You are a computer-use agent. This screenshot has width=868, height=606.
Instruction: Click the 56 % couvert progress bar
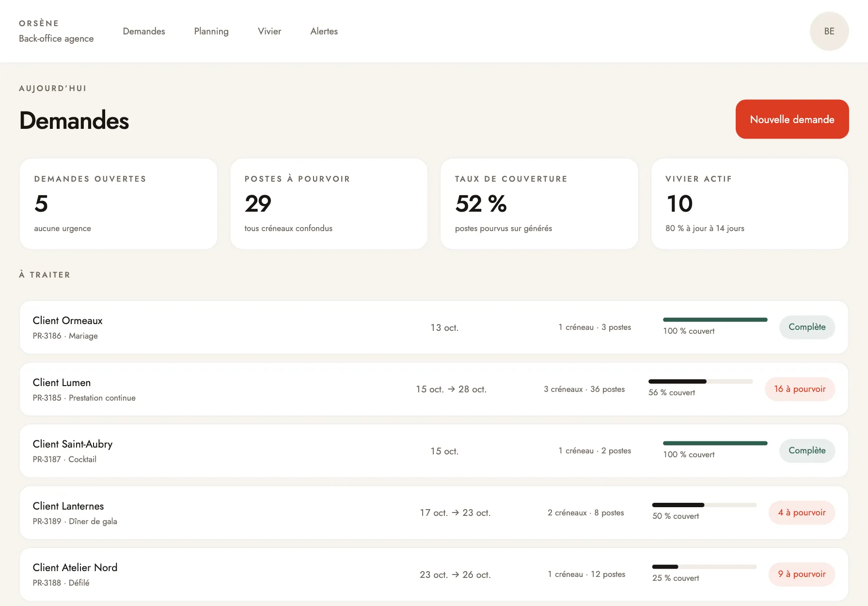pos(700,382)
